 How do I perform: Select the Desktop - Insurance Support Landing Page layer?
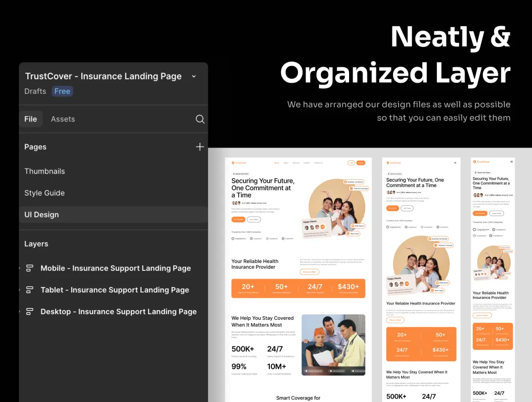click(x=119, y=312)
